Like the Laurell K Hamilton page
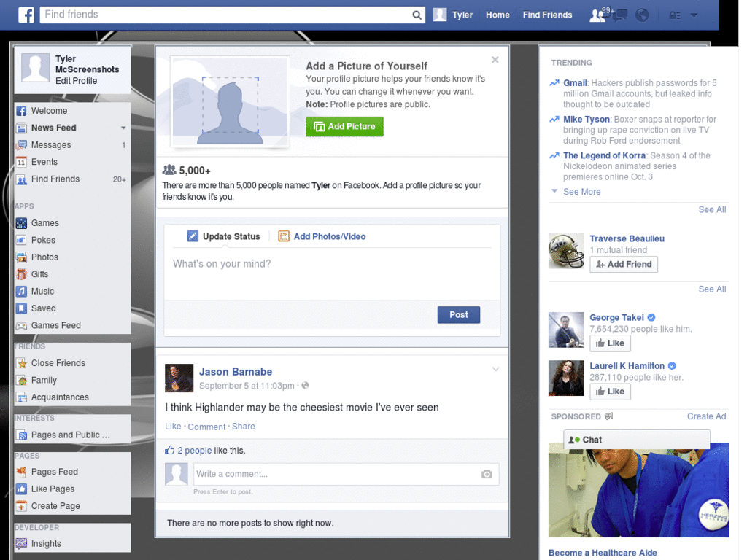This screenshot has width=747, height=560. tap(610, 391)
